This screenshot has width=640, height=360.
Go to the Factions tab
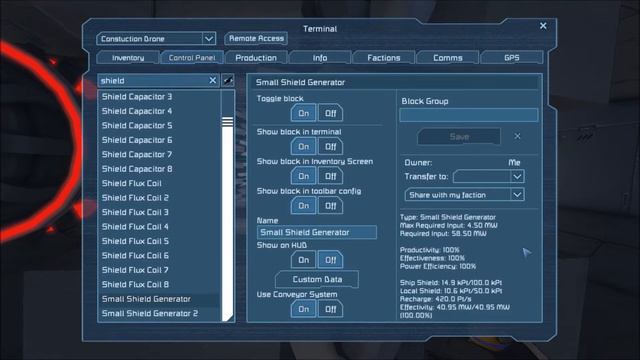click(x=384, y=58)
